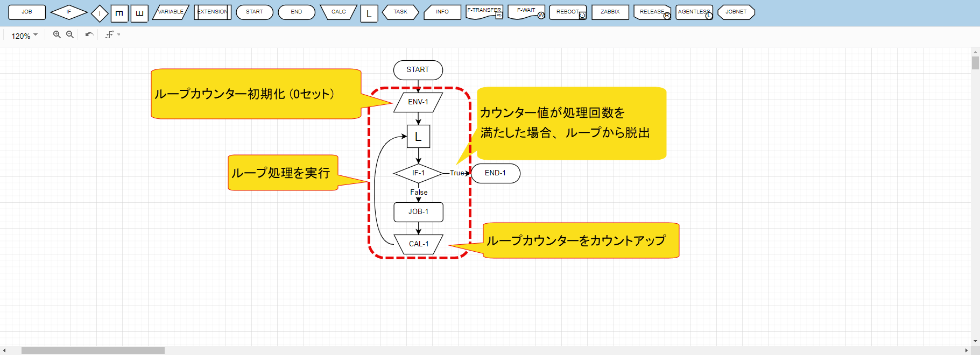Select the IF-1 diamond node
The width and height of the screenshot is (980, 355).
click(x=418, y=173)
